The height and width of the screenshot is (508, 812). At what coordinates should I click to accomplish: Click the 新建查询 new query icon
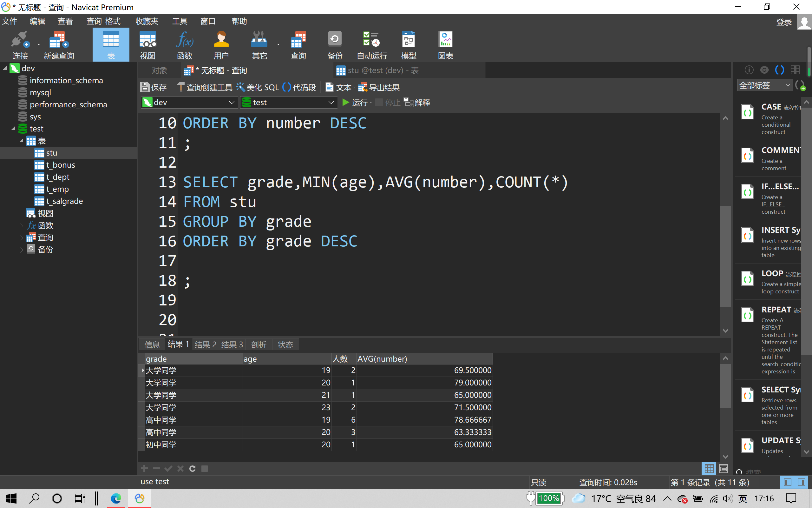click(x=59, y=45)
